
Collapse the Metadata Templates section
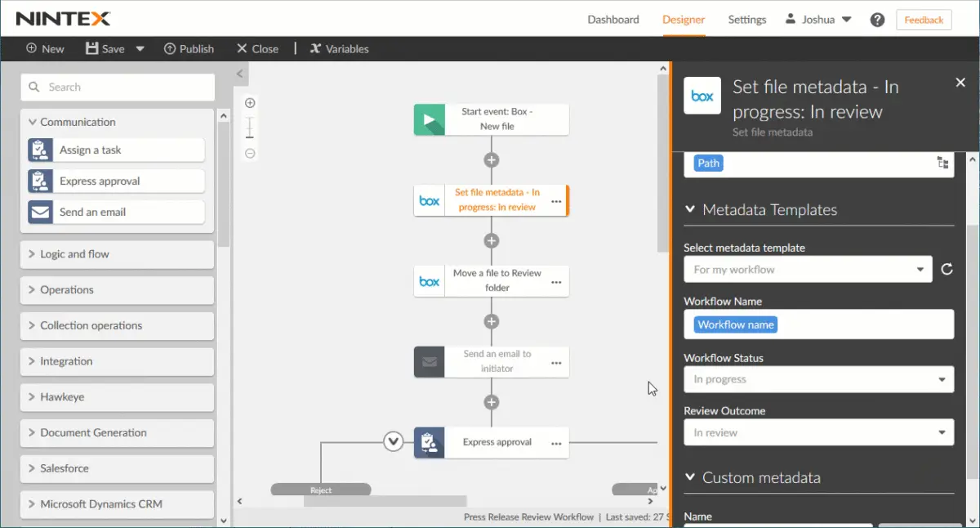(690, 209)
